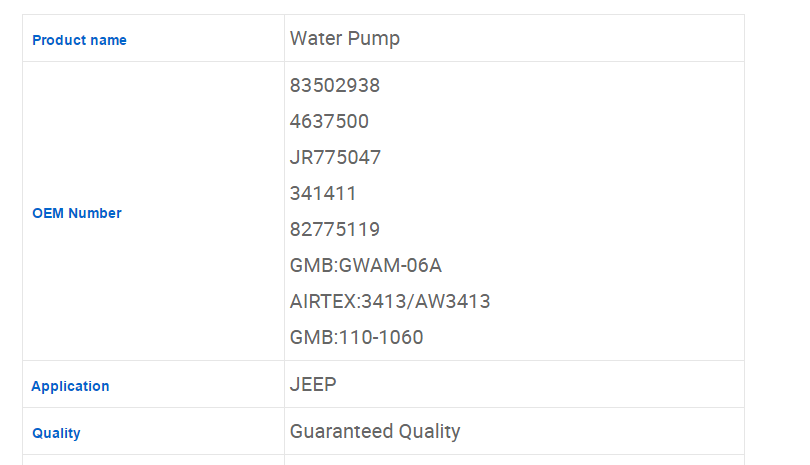Click the blue 'OEM Number' label
Image resolution: width=810 pixels, height=465 pixels.
[77, 213]
